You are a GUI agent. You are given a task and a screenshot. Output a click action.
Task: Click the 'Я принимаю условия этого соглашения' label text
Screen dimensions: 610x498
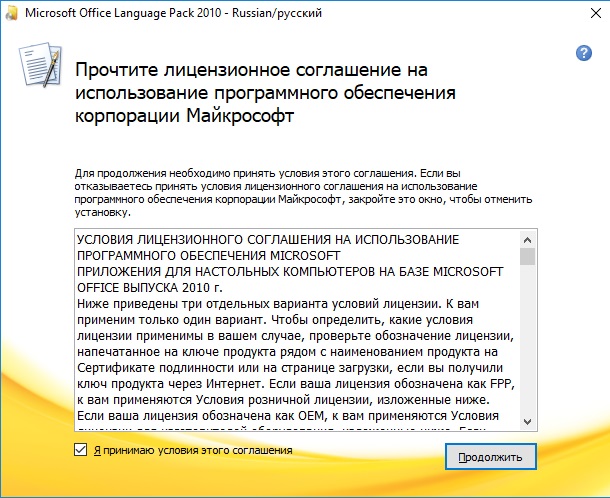click(x=191, y=450)
